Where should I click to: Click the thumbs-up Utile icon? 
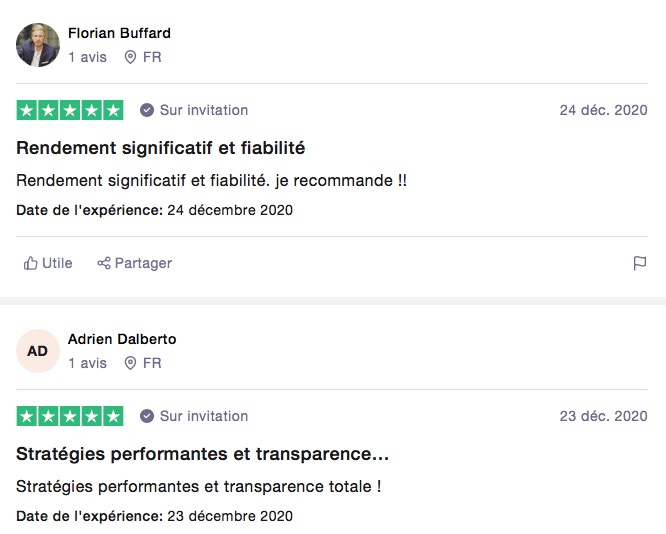(31, 263)
